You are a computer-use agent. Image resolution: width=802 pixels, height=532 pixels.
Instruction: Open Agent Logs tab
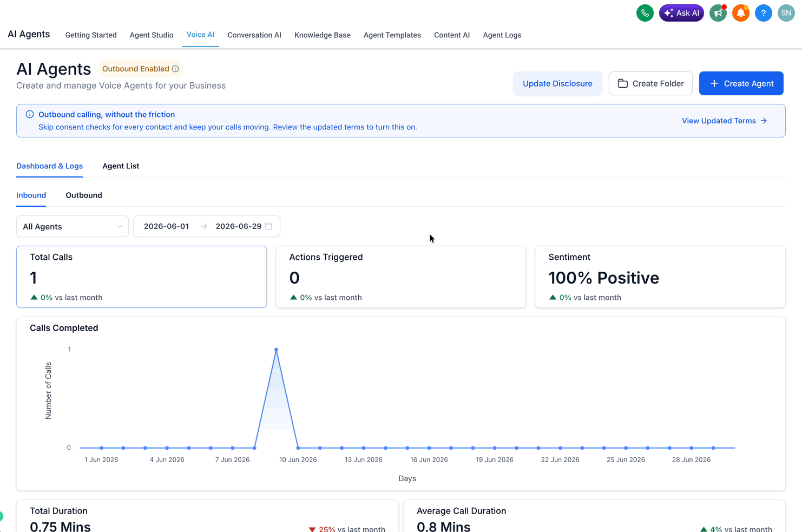point(502,35)
